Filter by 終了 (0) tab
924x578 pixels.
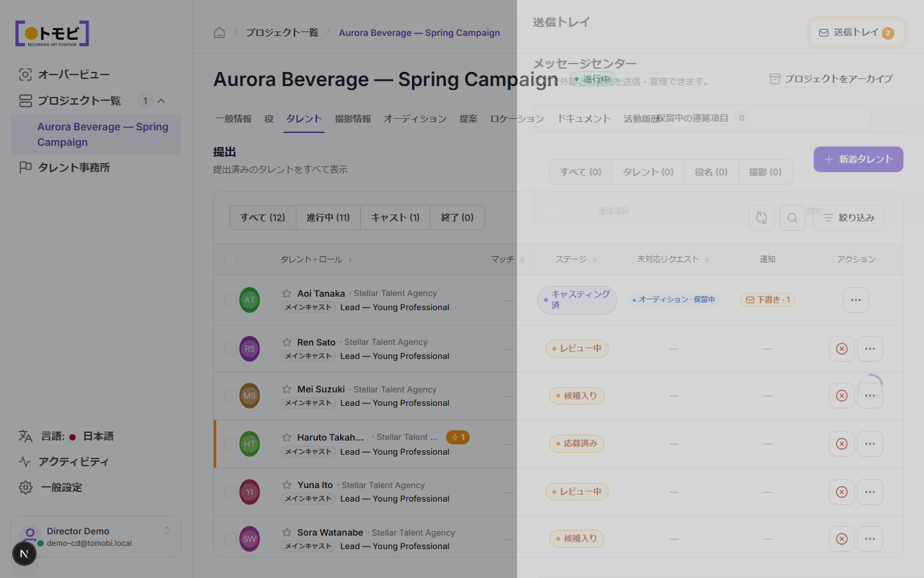click(458, 218)
